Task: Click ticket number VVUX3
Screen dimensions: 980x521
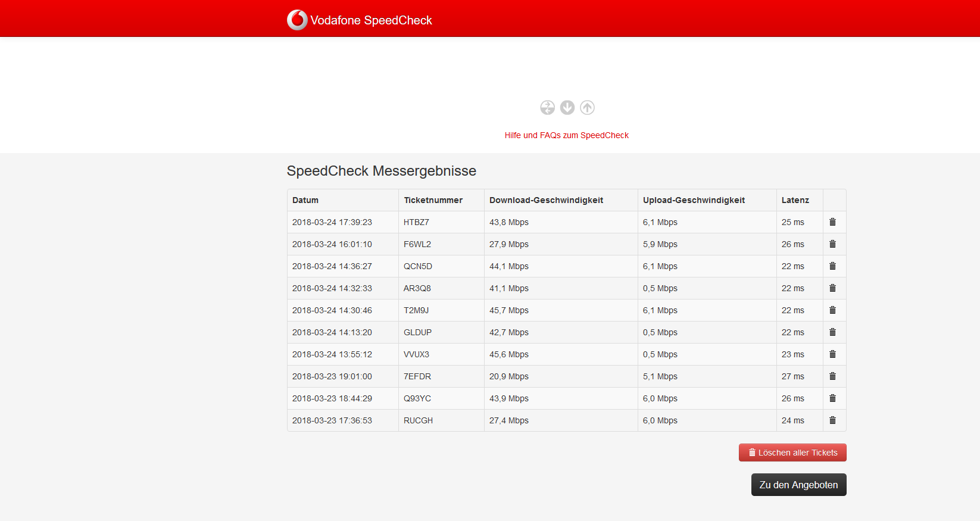Action: coord(416,354)
